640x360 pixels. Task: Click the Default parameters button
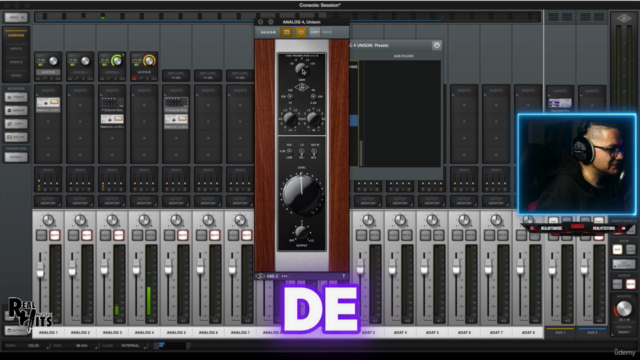tap(16, 157)
